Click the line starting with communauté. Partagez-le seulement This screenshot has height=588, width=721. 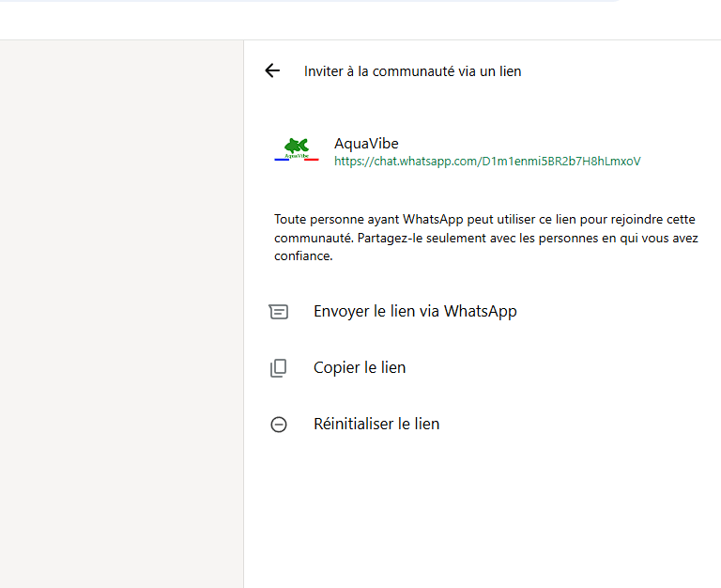[486, 238]
